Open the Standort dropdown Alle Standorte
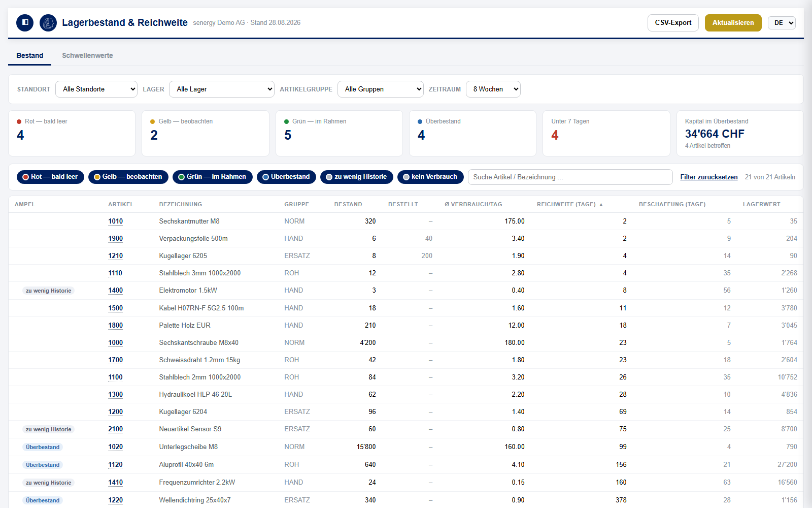 pyautogui.click(x=96, y=89)
